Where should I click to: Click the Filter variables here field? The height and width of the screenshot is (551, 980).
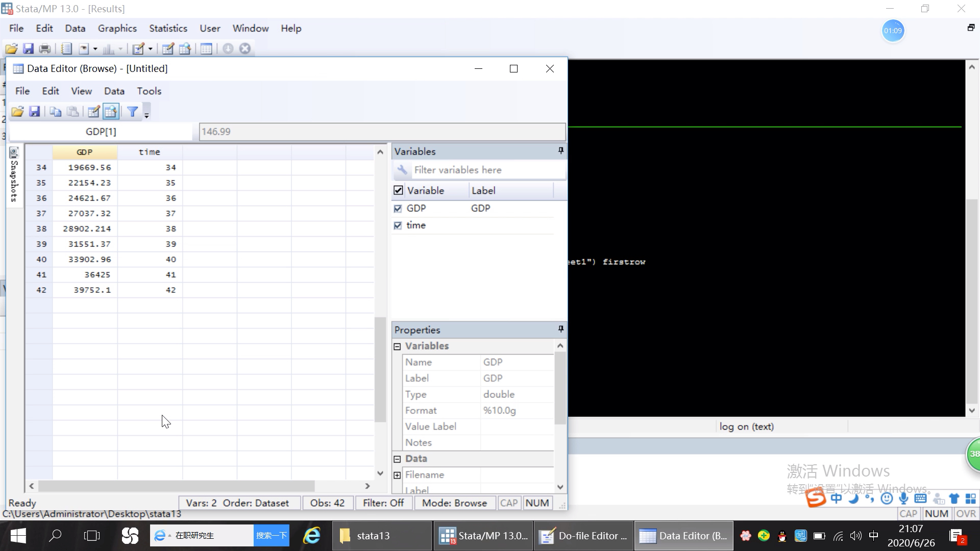[x=485, y=170]
